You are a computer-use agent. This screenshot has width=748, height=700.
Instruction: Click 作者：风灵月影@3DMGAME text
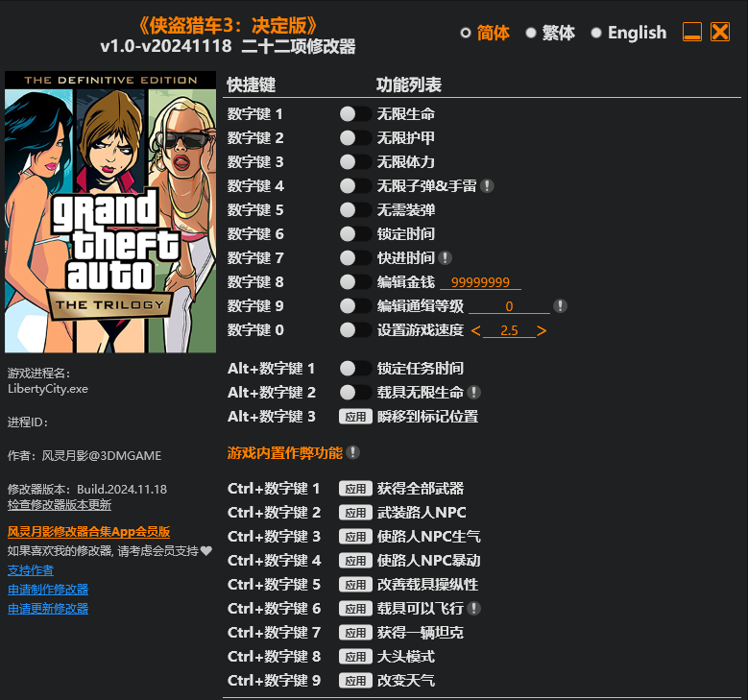pos(84,456)
